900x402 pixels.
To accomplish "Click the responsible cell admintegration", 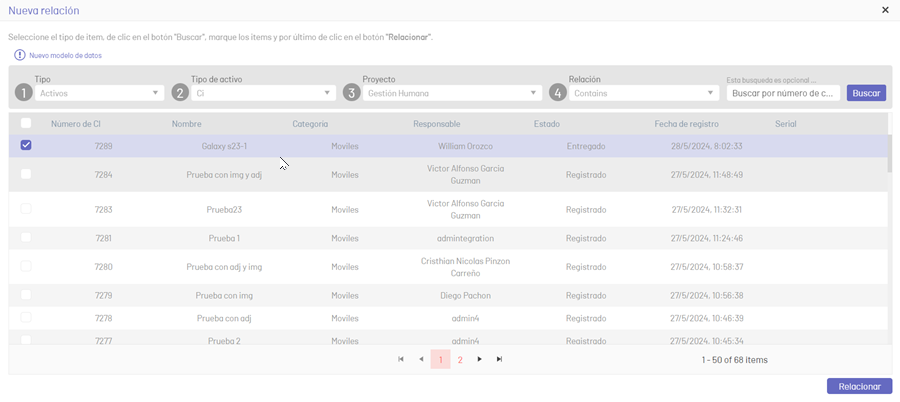I will point(465,238).
